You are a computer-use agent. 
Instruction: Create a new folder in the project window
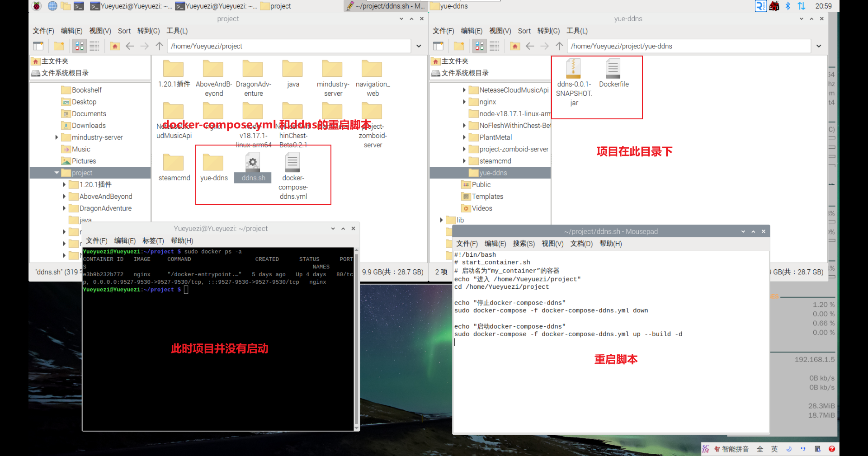[59, 46]
